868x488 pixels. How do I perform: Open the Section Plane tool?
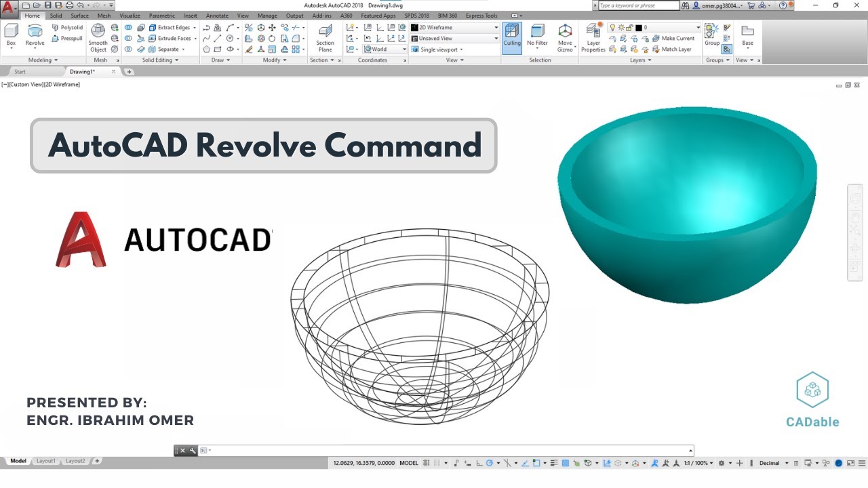(325, 38)
